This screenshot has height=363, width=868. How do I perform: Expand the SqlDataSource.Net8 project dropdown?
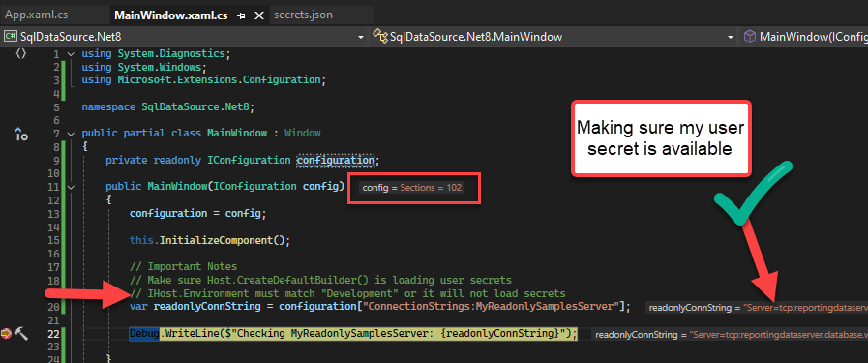360,37
